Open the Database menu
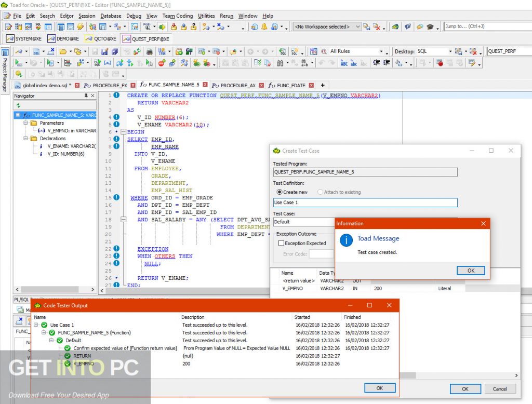 point(111,16)
